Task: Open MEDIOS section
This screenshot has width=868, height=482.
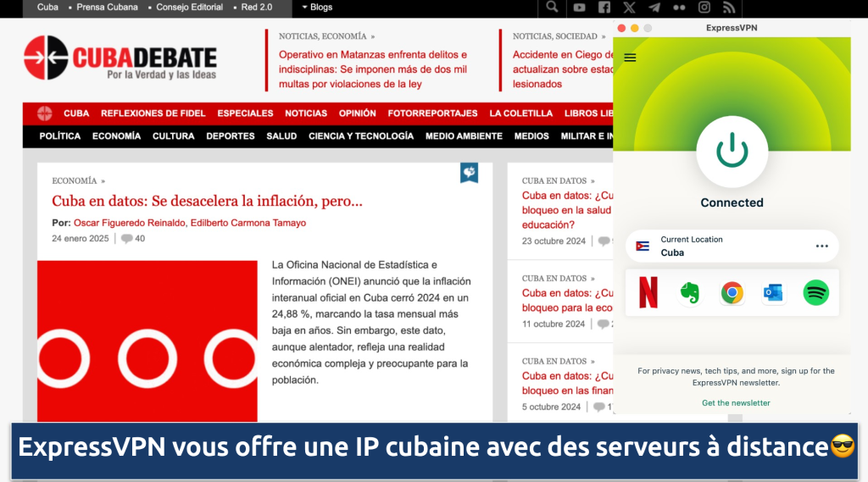Action: pyautogui.click(x=531, y=136)
